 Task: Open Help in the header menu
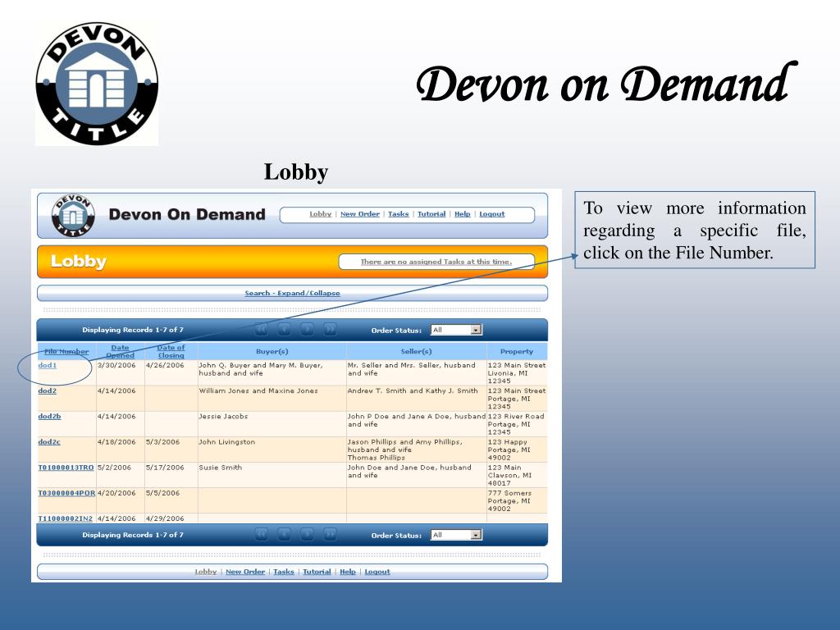(x=463, y=214)
